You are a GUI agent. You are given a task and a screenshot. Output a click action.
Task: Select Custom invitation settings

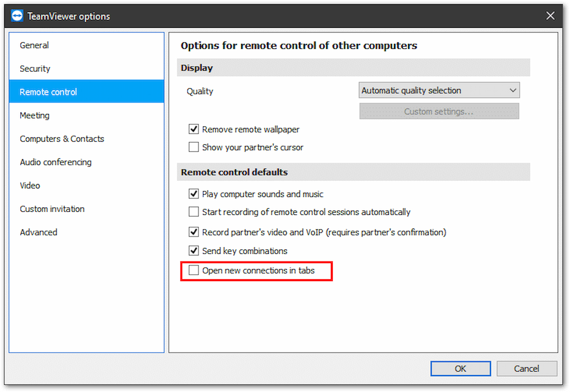(52, 209)
